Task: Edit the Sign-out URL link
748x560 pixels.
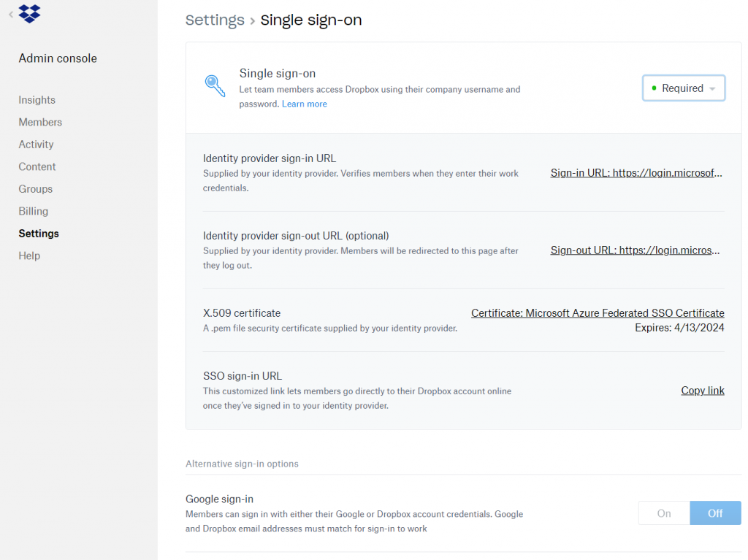Action: pyautogui.click(x=635, y=250)
